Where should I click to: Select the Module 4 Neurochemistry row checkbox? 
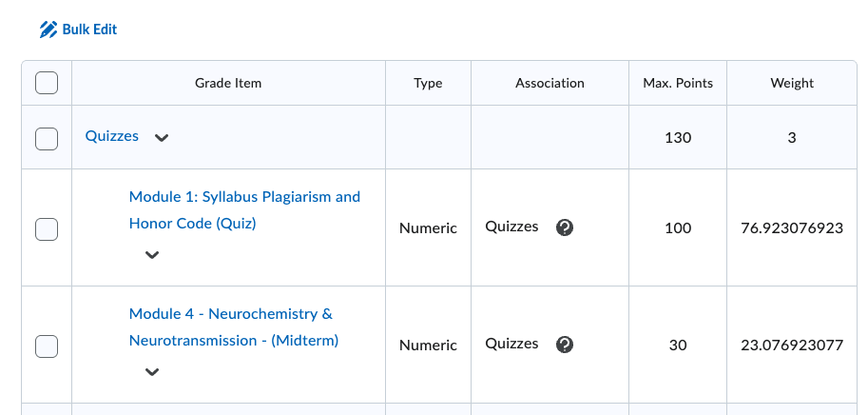point(47,346)
